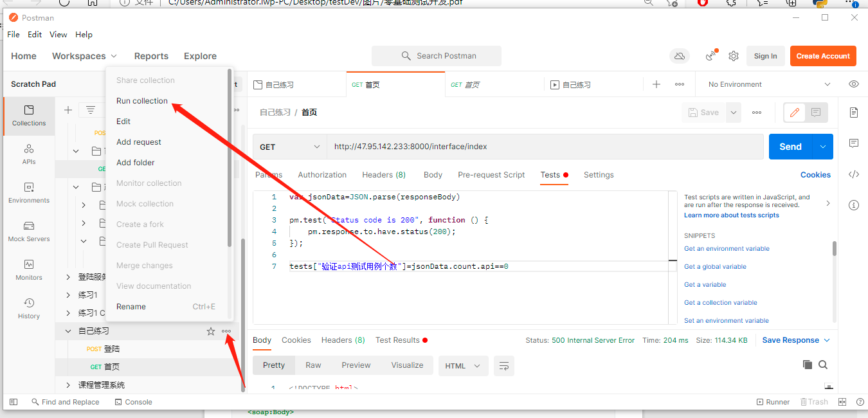Open Code snippet icon in right sidebar
The width and height of the screenshot is (868, 418).
tap(854, 174)
